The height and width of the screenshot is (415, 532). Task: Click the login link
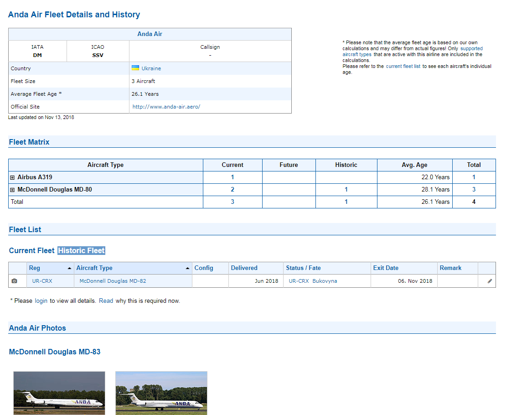(x=41, y=301)
